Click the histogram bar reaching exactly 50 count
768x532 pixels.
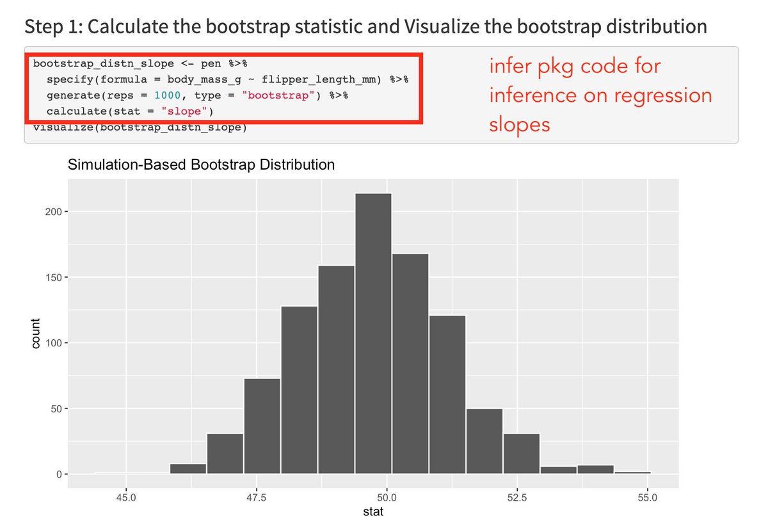[485, 441]
